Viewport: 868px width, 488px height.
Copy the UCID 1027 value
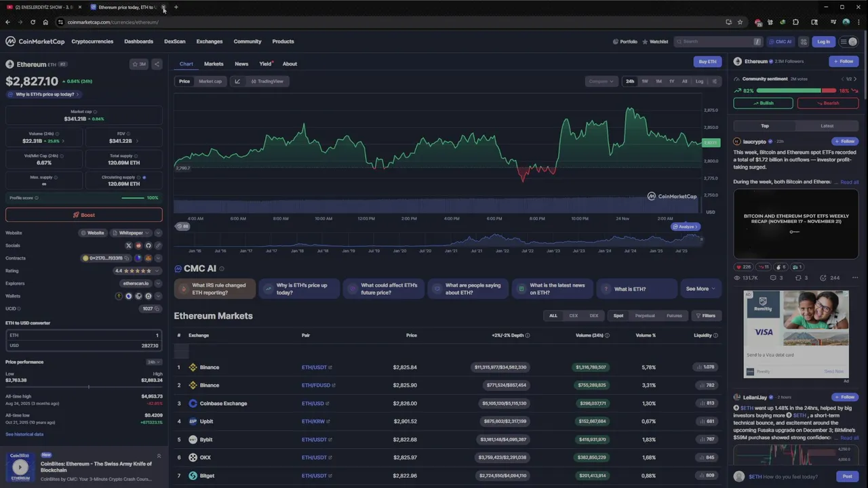pos(157,308)
